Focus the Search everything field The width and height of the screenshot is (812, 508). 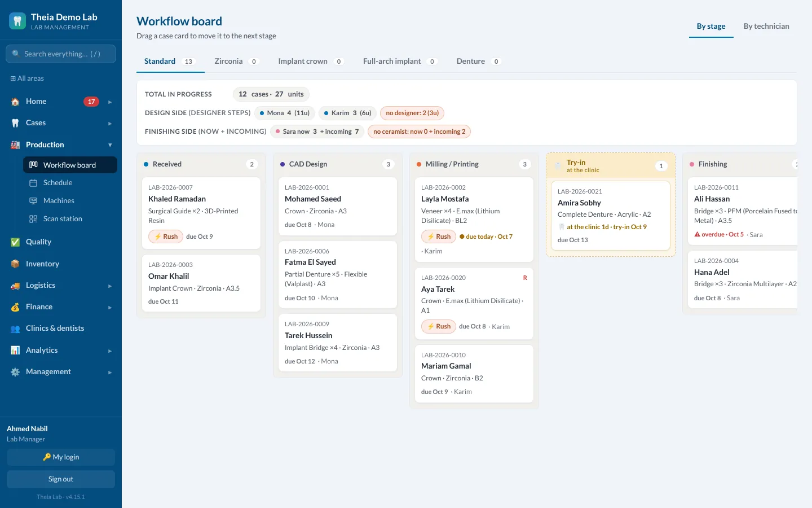coord(61,54)
